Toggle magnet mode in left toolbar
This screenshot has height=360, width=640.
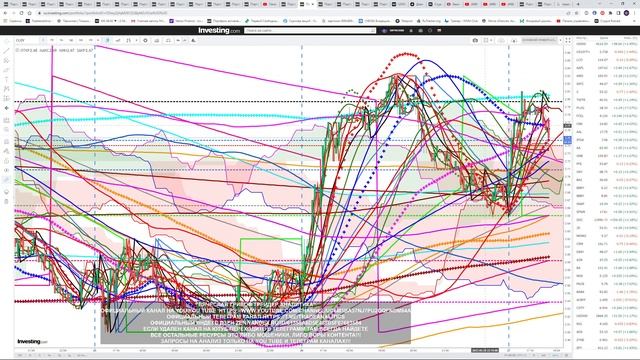pyautogui.click(x=6, y=141)
